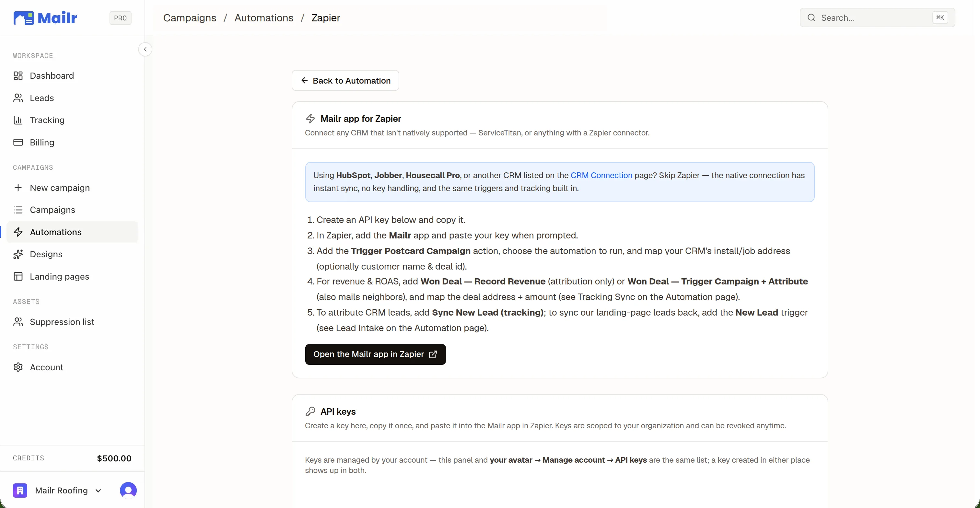The height and width of the screenshot is (508, 980).
Task: Click the bold Trigger Postcard Campaign text
Action: tap(411, 251)
